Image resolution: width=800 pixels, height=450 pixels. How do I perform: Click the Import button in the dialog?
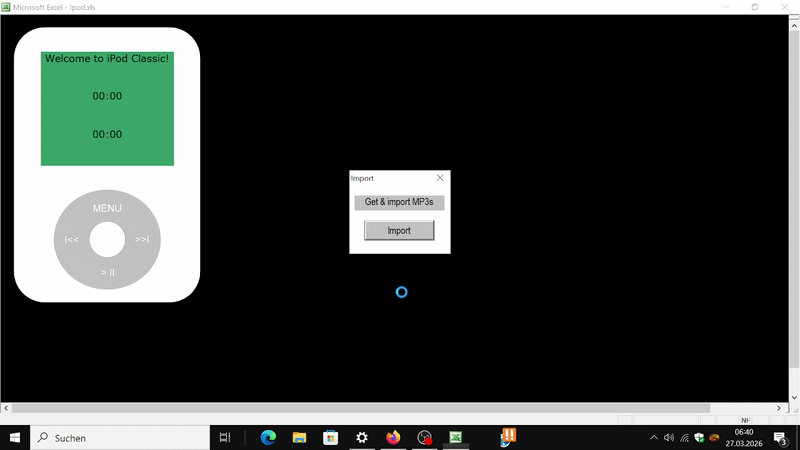[399, 231]
